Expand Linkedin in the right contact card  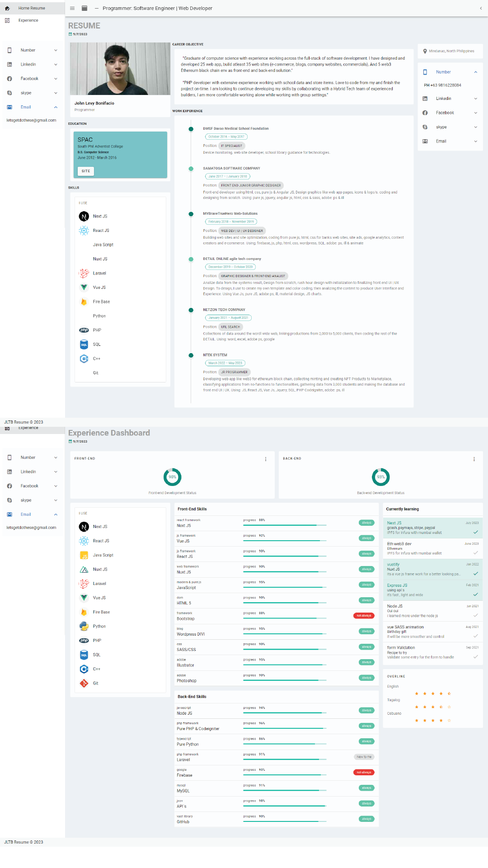coord(476,99)
